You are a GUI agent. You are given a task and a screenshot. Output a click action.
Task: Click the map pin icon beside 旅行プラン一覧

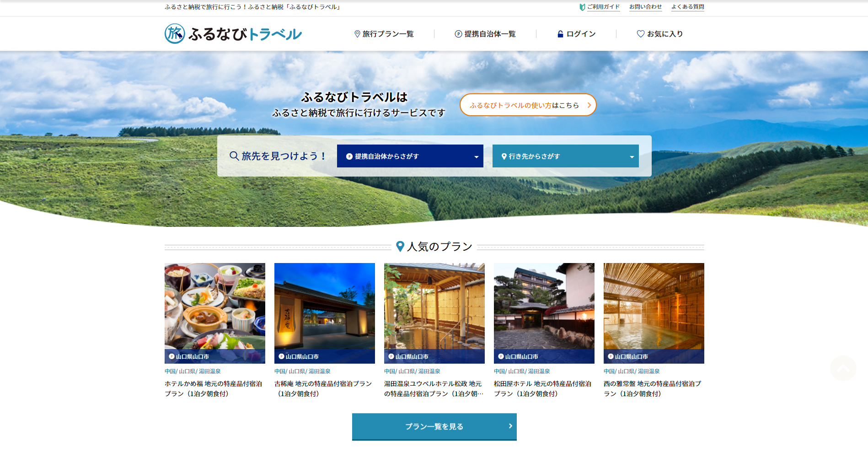coord(357,34)
